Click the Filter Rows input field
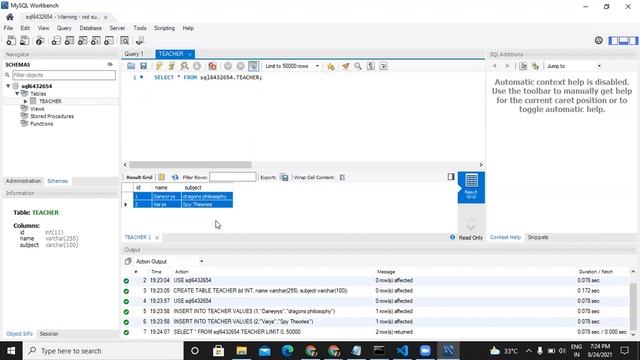 (233, 177)
